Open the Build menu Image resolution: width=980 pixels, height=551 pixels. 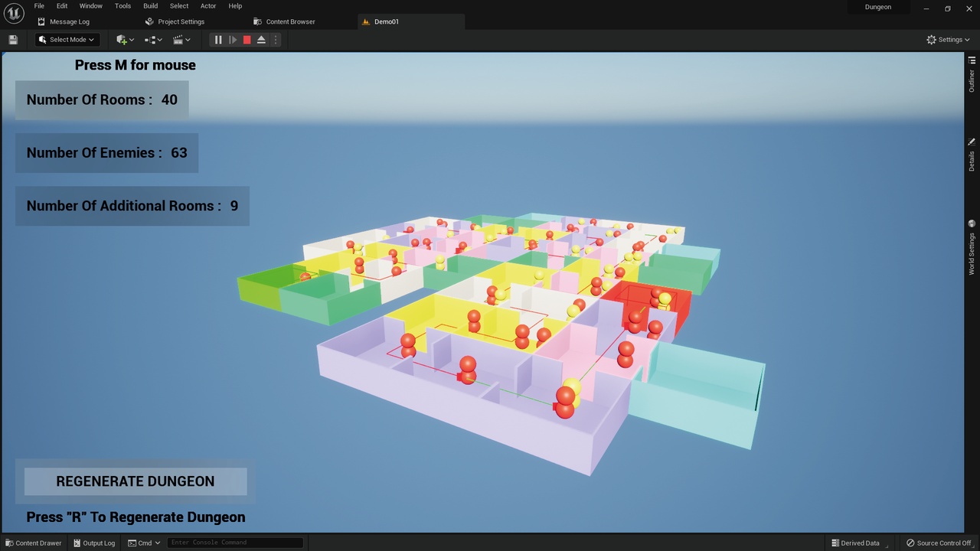151,6
